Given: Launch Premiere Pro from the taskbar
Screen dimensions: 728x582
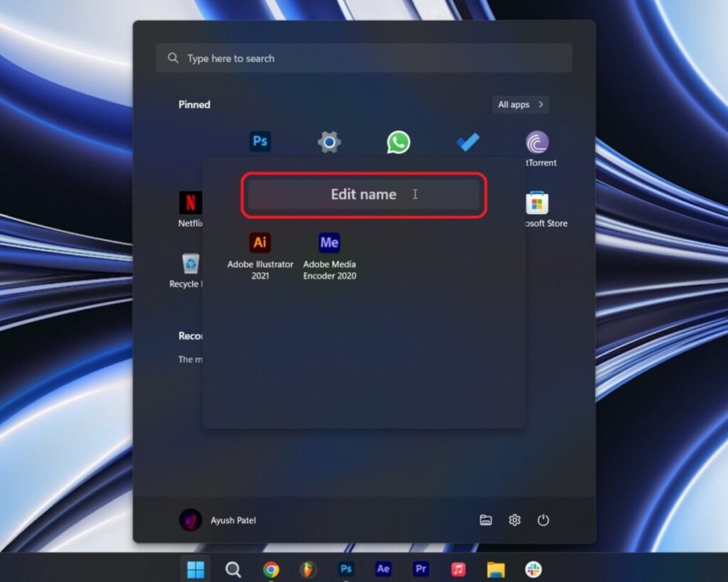Looking at the screenshot, I should pyautogui.click(x=421, y=569).
